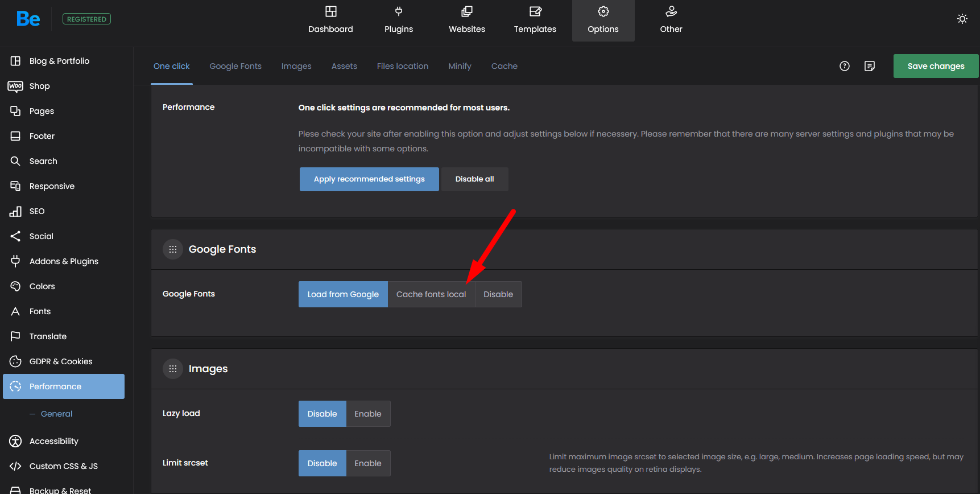Open the Plugins plug icon
This screenshot has height=494, width=980.
(x=399, y=11)
